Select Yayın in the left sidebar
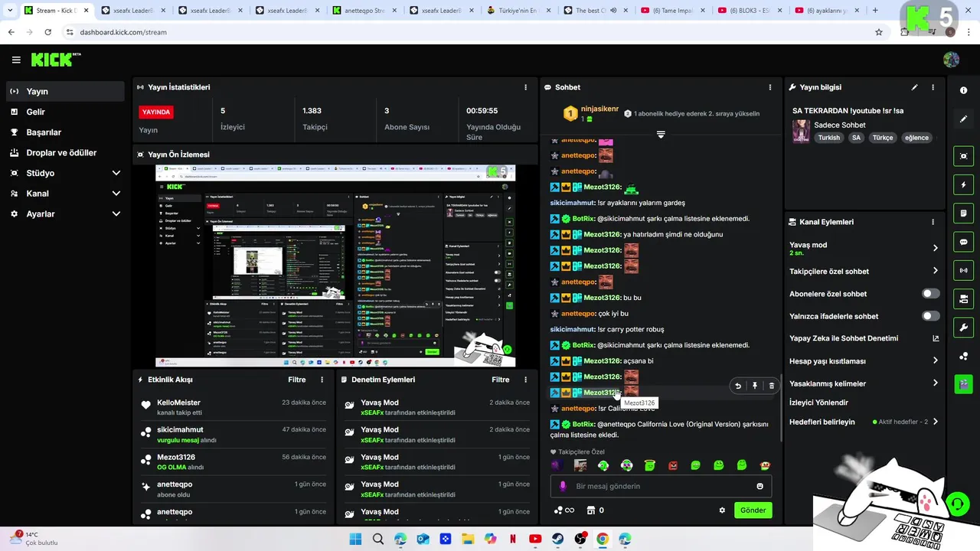The height and width of the screenshot is (551, 980). [65, 91]
